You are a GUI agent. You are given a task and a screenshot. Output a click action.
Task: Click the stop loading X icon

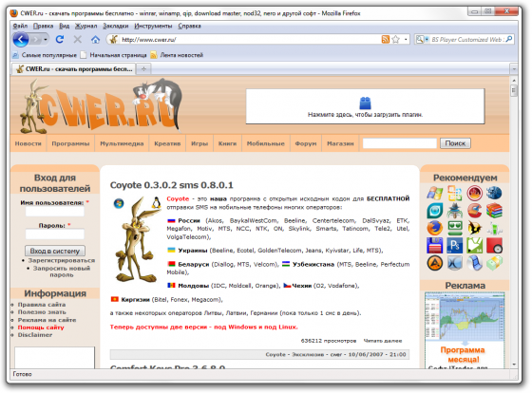click(77, 39)
